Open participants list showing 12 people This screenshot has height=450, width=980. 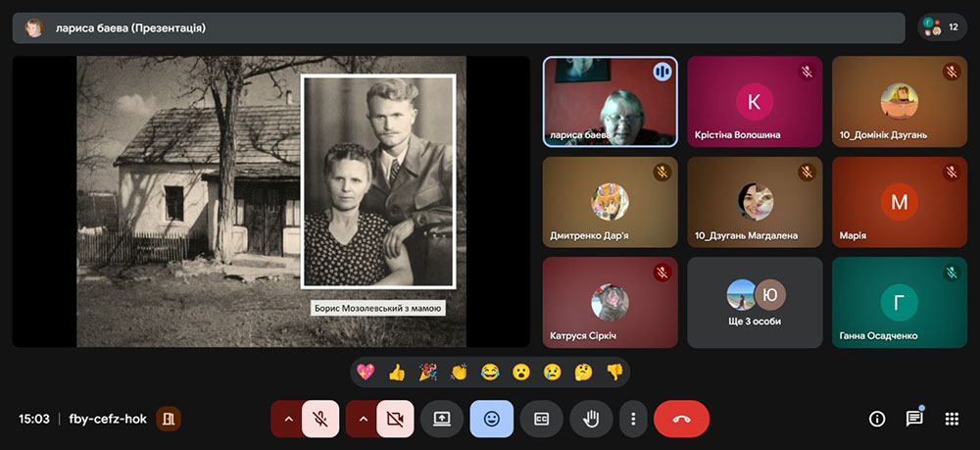942,27
